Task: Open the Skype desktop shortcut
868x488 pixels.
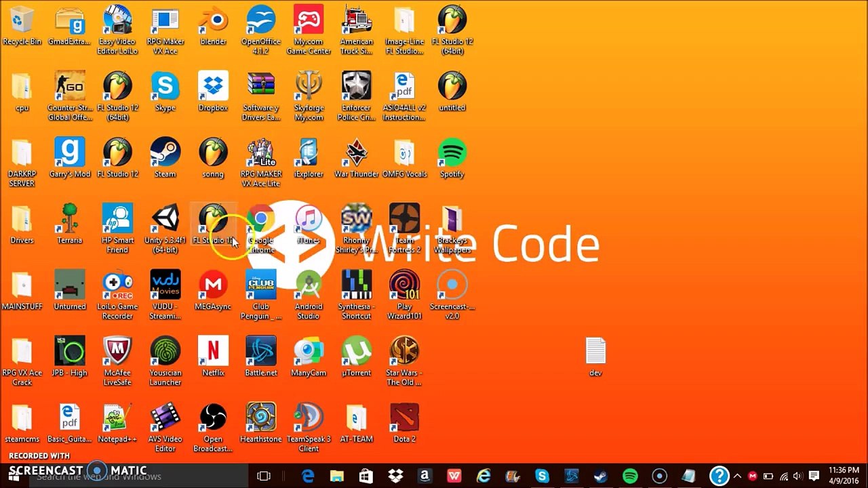Action: pos(165,92)
